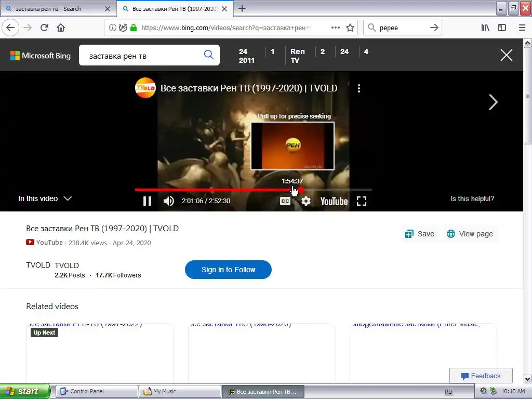
Task: Open View page for the video
Action: click(470, 234)
